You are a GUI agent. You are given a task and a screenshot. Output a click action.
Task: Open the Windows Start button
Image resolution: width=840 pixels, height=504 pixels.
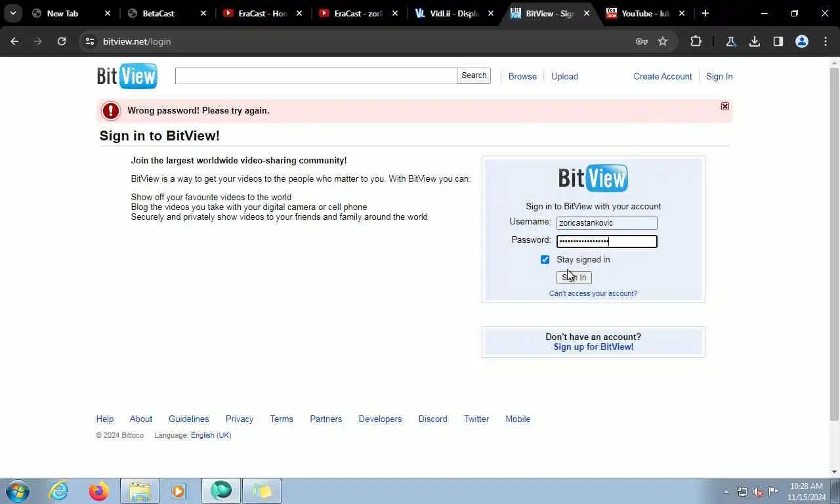[17, 491]
